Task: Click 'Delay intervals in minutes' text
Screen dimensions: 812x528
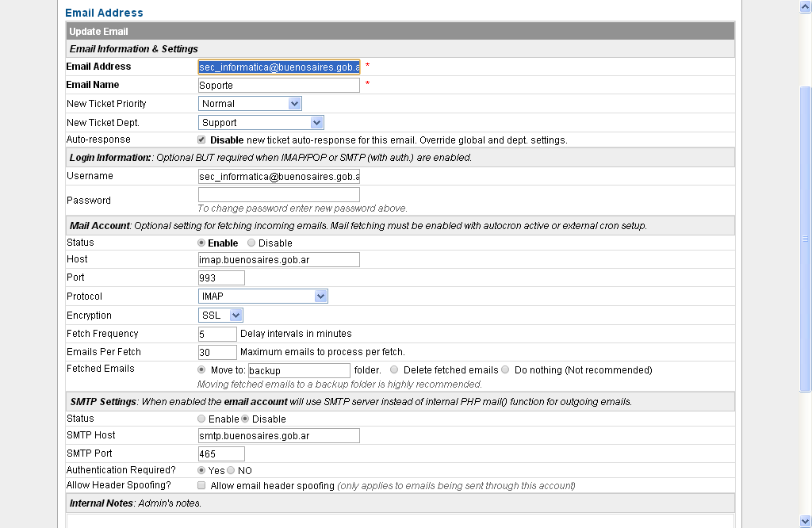Action: click(x=296, y=334)
